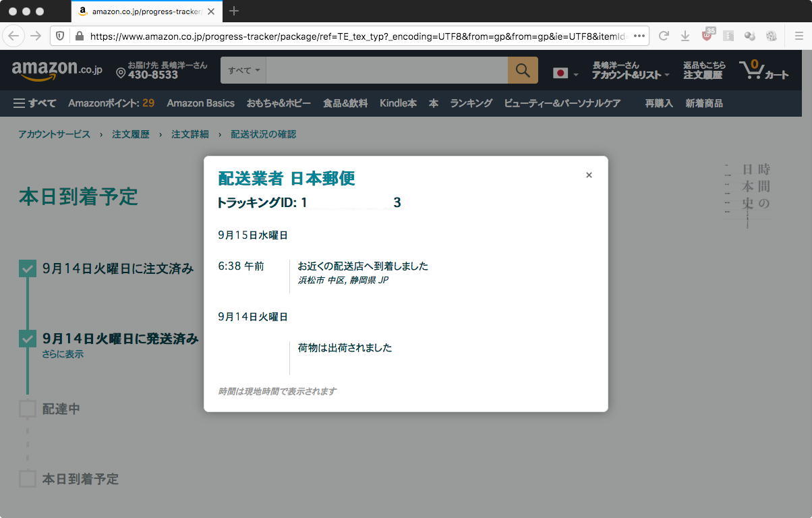
Task: Click the 6:38 午前 time entry
Action: (241, 266)
